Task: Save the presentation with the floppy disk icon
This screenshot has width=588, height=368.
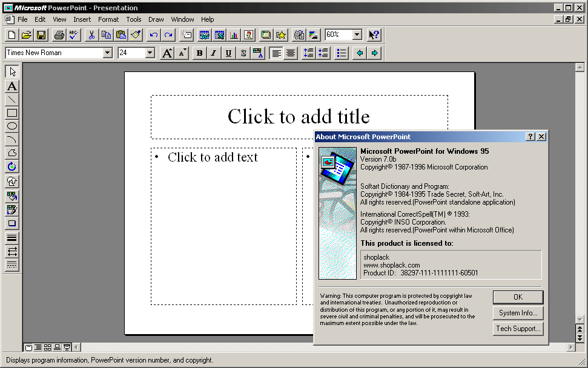Action: click(41, 35)
